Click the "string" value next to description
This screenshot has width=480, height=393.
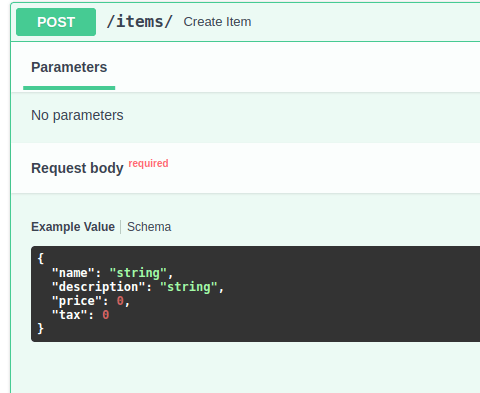pos(189,287)
